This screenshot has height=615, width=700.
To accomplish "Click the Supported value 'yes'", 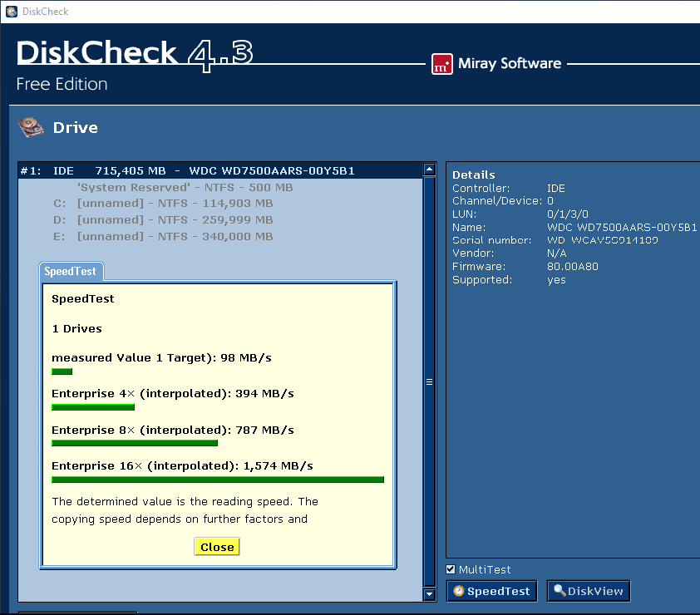I will pyautogui.click(x=557, y=280).
